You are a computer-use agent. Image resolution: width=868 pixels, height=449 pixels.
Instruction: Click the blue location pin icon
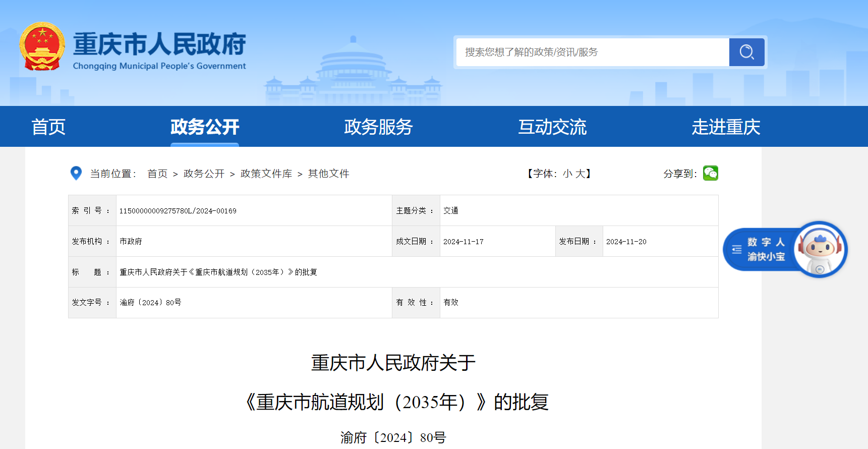[76, 173]
